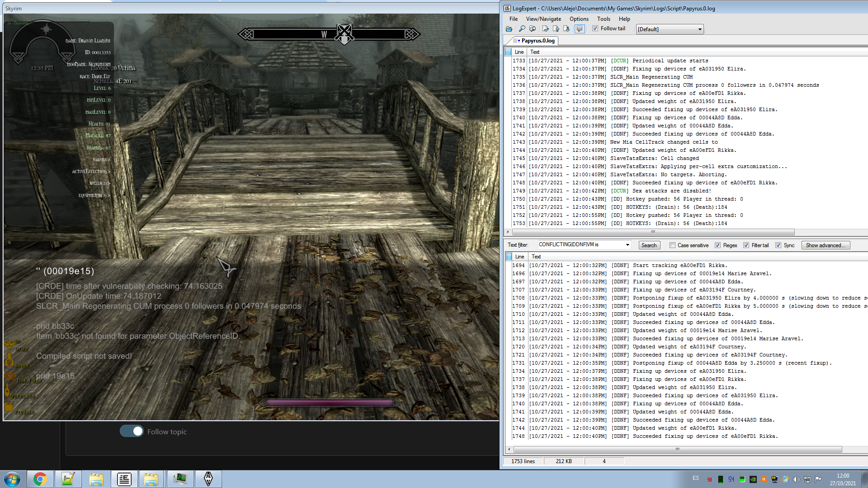Open the View/Navigate menu
Viewport: 868px width, 488px height.
coord(543,19)
